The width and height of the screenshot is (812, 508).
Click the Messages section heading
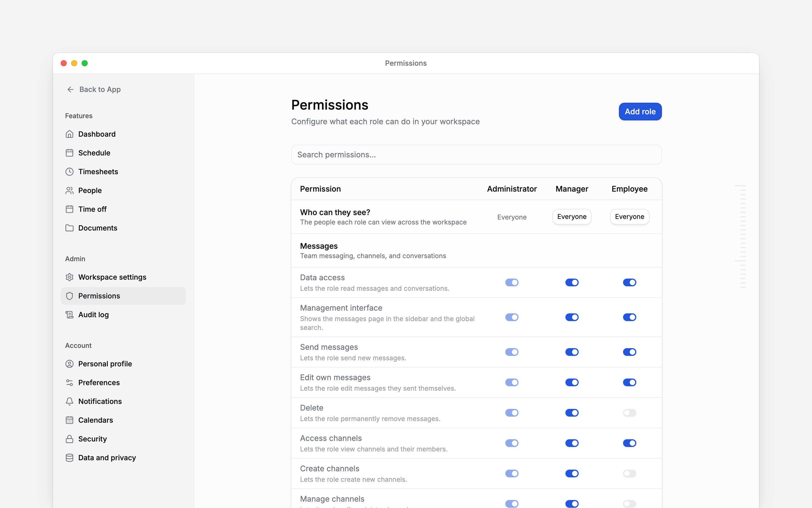[319, 246]
